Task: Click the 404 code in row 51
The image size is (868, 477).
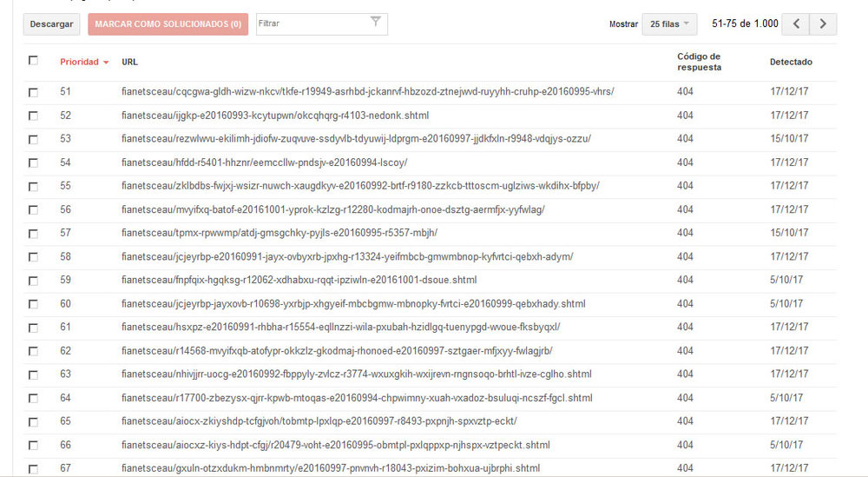Action: 685,91
